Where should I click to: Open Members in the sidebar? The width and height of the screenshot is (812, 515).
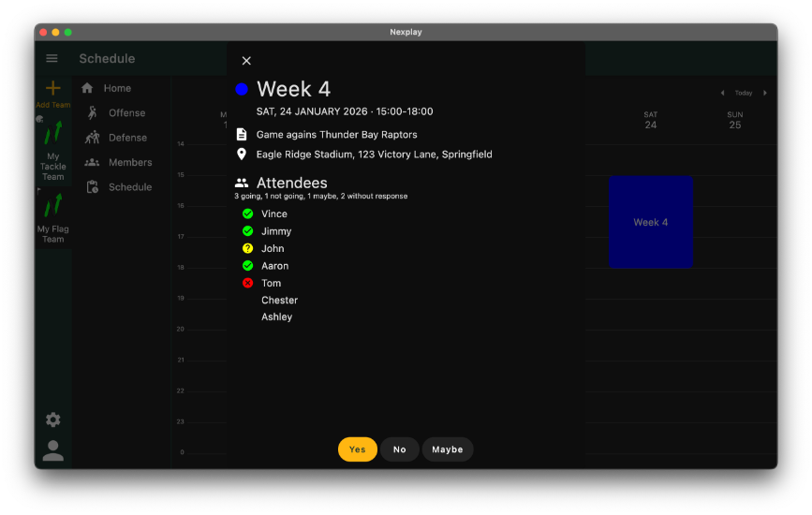coord(129,162)
